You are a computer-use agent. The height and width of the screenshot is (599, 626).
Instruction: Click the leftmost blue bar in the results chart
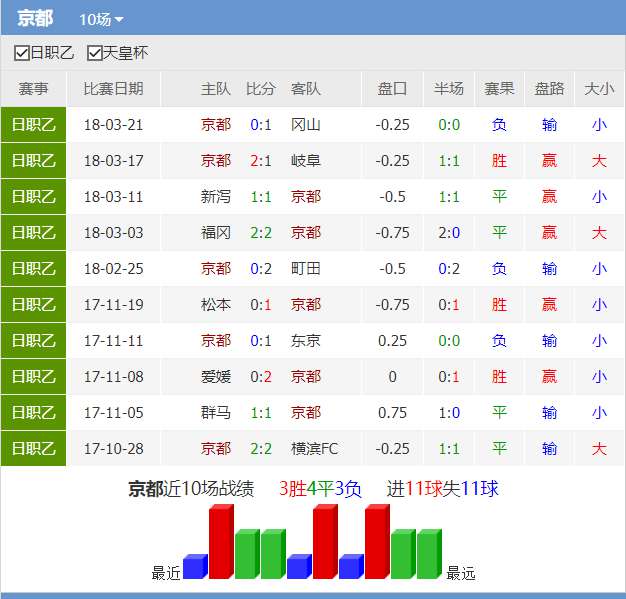click(194, 567)
